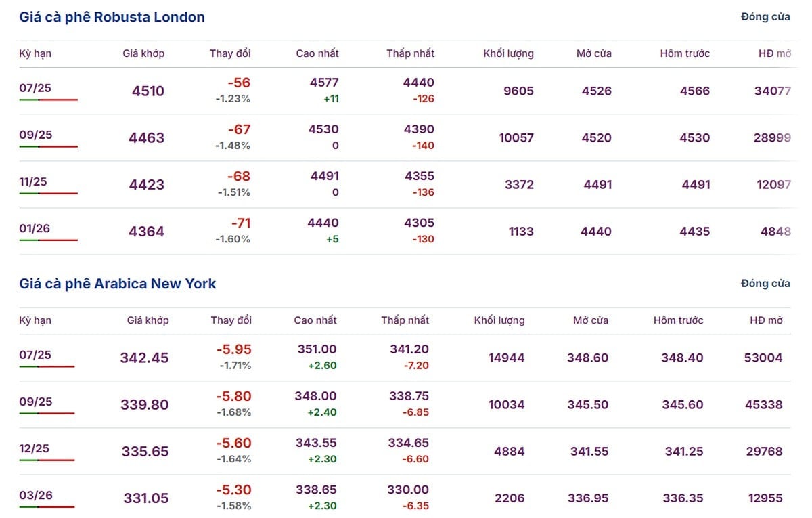Select the Arabica 03/26 contract term
Image resolution: width=812 pixels, height=518 pixels.
pyautogui.click(x=36, y=495)
